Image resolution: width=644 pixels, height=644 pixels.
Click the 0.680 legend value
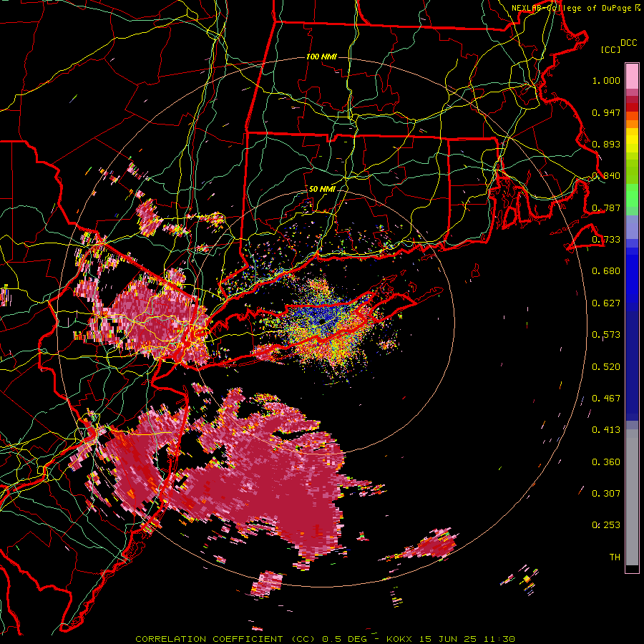[x=606, y=271]
